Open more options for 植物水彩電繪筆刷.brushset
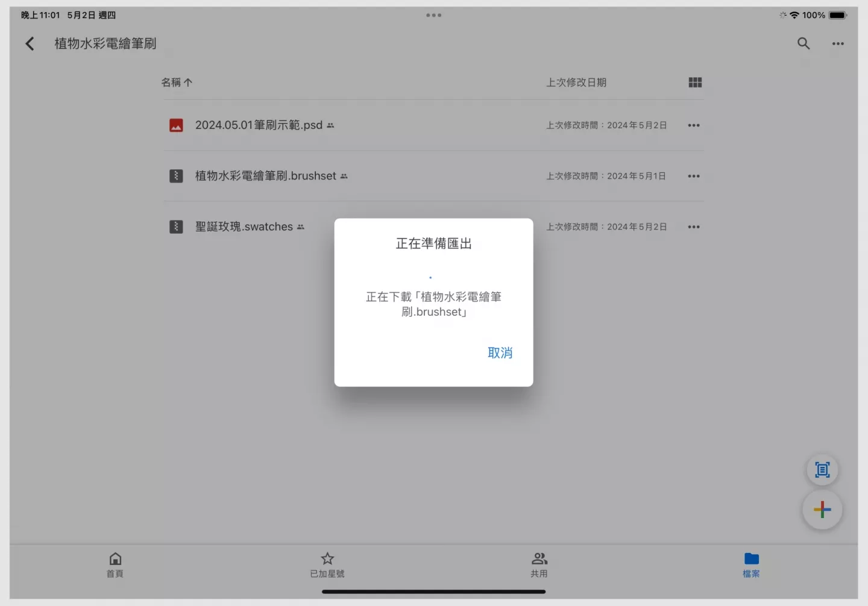Viewport: 868px width, 606px height. pos(694,176)
